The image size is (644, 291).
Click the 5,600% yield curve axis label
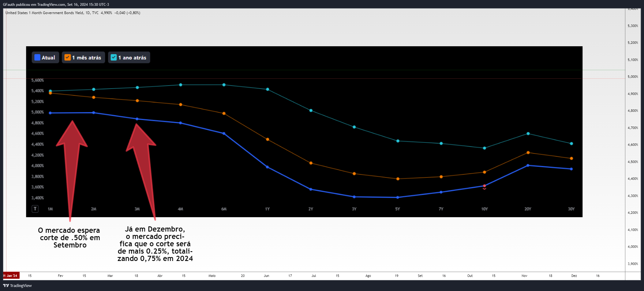click(37, 80)
